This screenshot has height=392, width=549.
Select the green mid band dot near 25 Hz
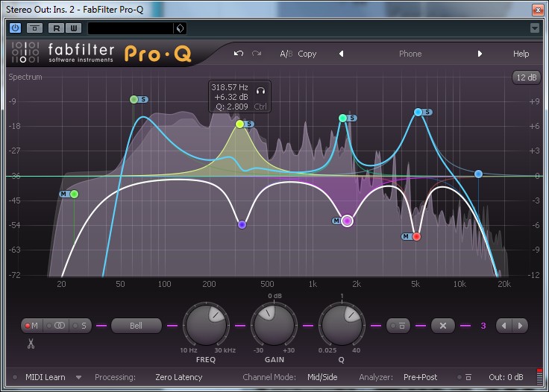75,194
